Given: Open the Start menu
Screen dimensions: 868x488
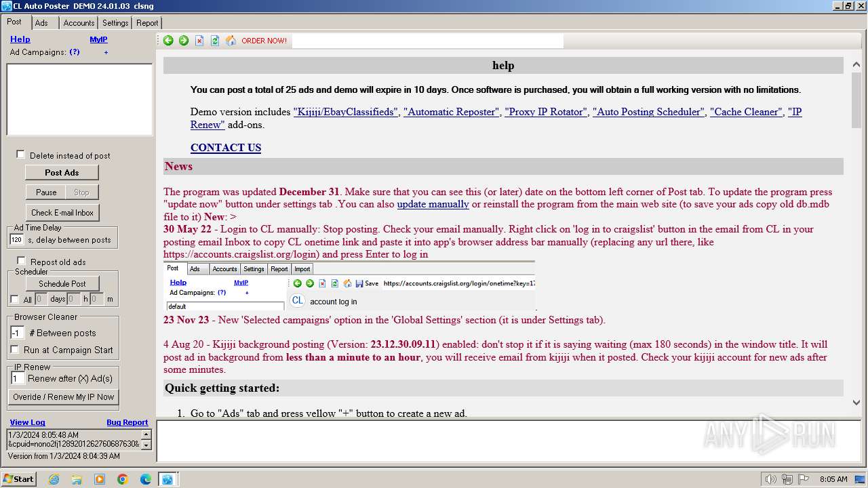Looking at the screenshot, I should [18, 479].
